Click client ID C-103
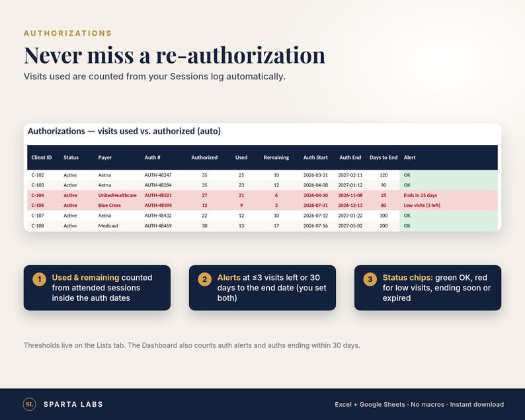525x420 pixels. [x=38, y=185]
